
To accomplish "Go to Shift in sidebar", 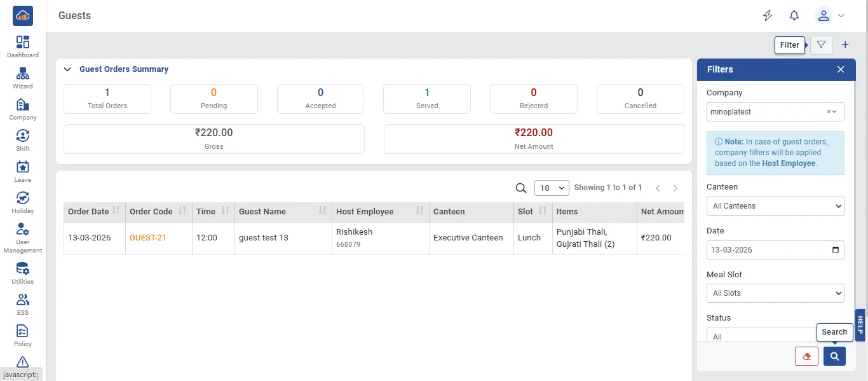I will tap(23, 140).
